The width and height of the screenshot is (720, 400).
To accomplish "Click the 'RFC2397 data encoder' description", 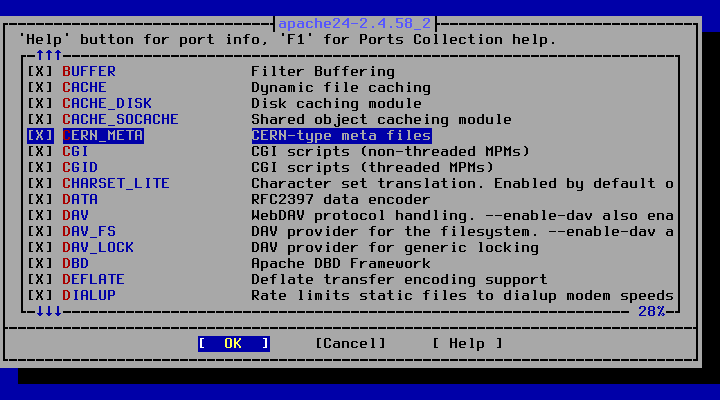I will (x=341, y=200).
